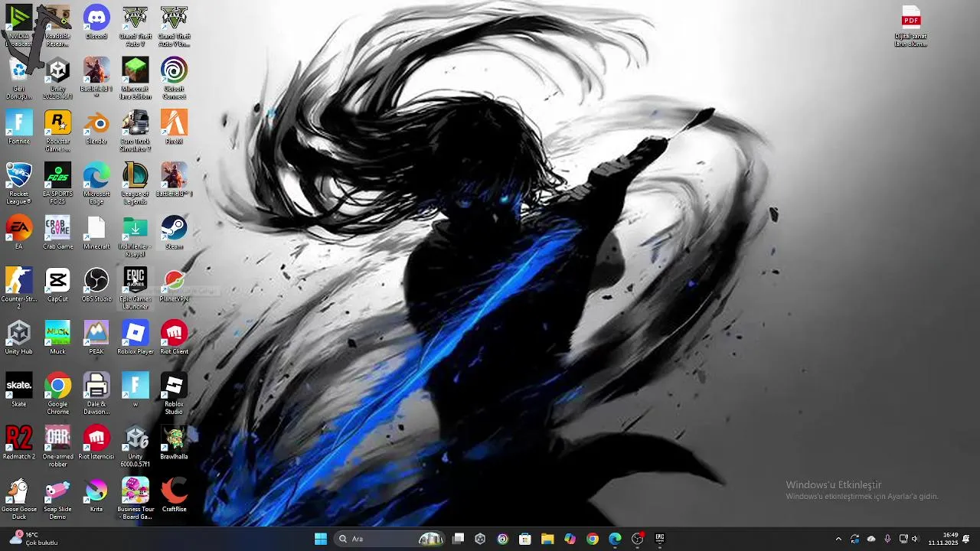Select the Fortnite desktop shortcut

pyautogui.click(x=19, y=128)
